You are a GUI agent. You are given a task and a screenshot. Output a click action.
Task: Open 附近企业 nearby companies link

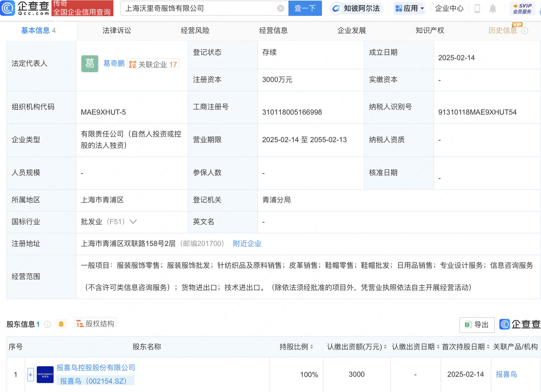click(x=247, y=244)
